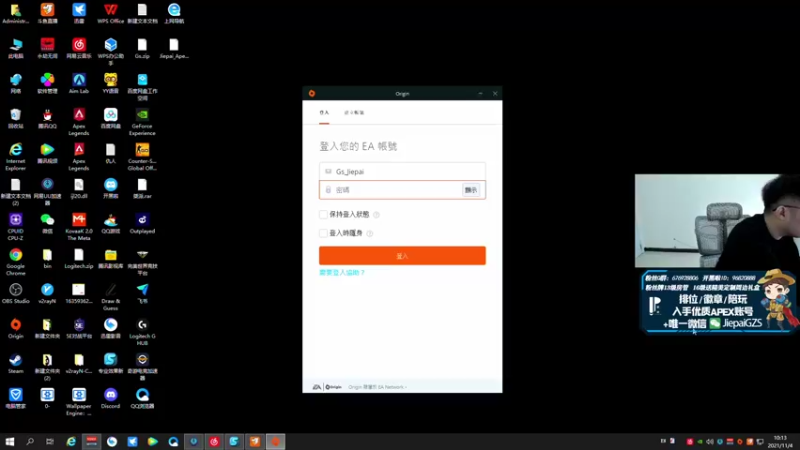
Task: Tick the 登入時隱身 checkbox
Action: click(x=323, y=233)
